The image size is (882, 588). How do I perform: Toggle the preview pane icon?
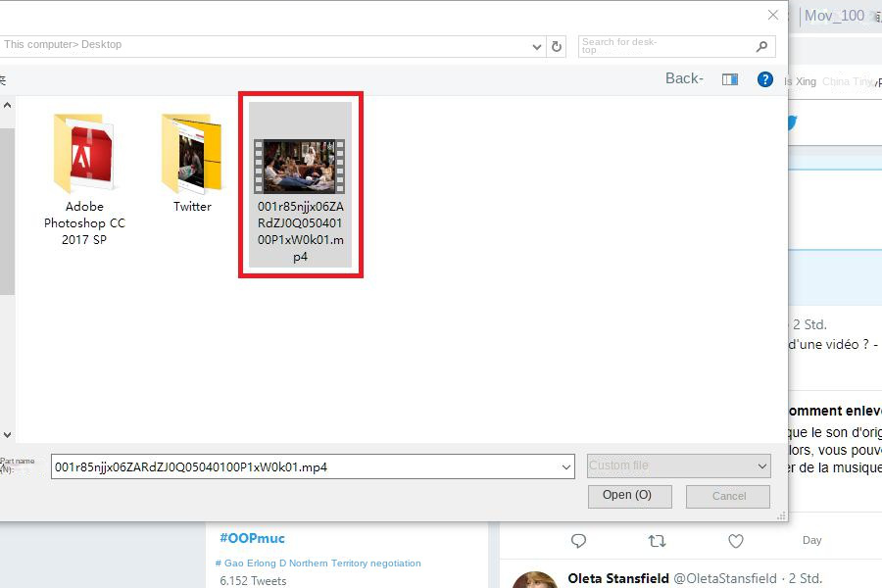tap(730, 79)
